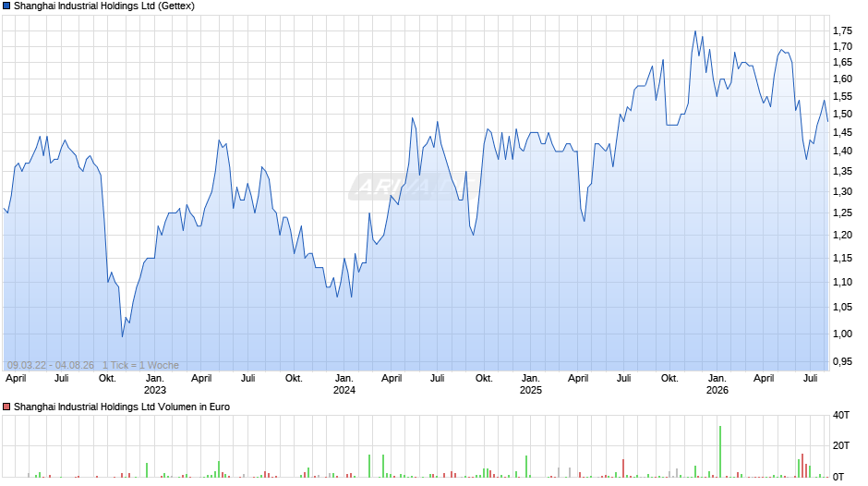Click the 1,60 price axis label

pos(842,79)
